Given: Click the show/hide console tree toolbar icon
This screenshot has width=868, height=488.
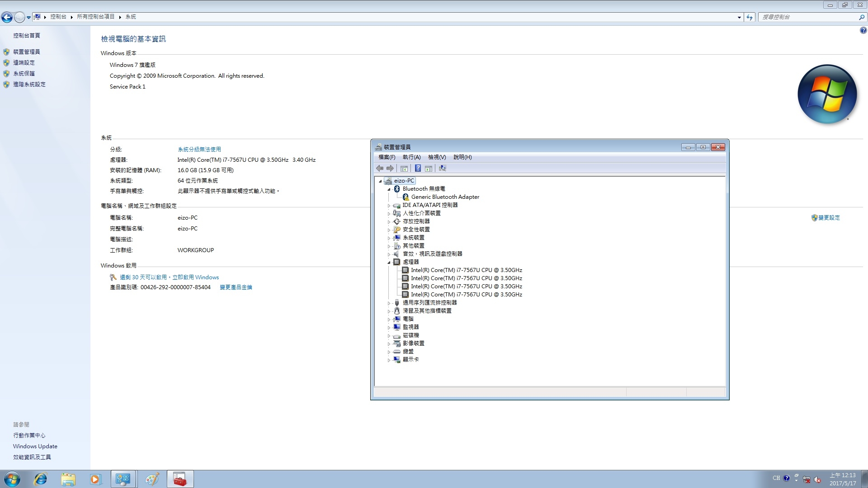Looking at the screenshot, I should [x=404, y=169].
